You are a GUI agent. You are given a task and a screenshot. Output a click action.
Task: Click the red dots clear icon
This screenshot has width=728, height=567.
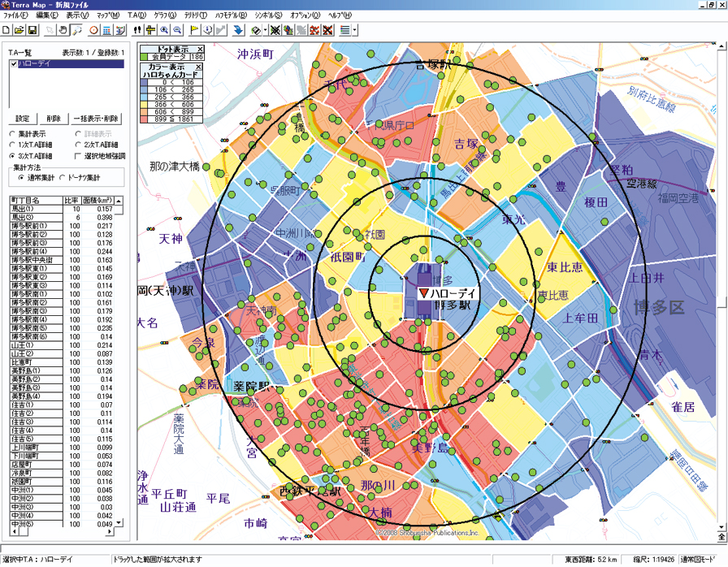tap(314, 30)
